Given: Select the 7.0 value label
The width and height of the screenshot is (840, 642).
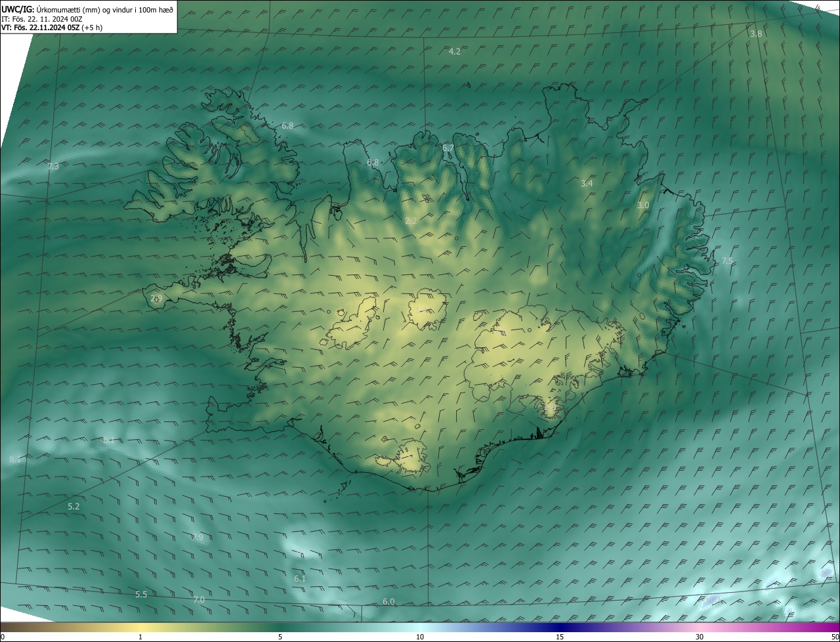Looking at the screenshot, I should pyautogui.click(x=199, y=600).
